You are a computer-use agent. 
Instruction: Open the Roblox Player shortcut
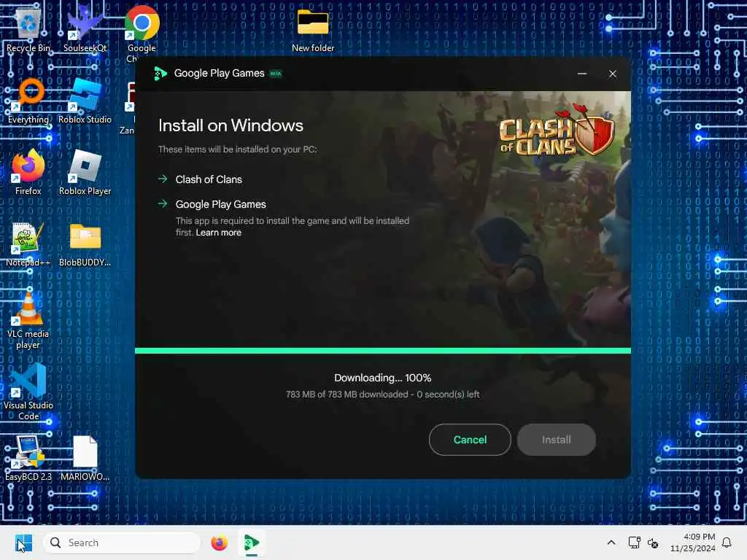pos(85,171)
